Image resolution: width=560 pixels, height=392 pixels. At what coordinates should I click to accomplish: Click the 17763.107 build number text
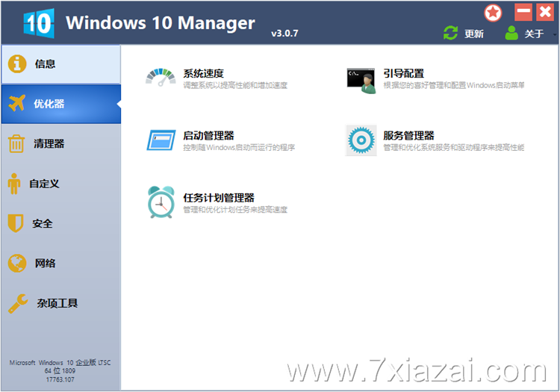coord(60,379)
